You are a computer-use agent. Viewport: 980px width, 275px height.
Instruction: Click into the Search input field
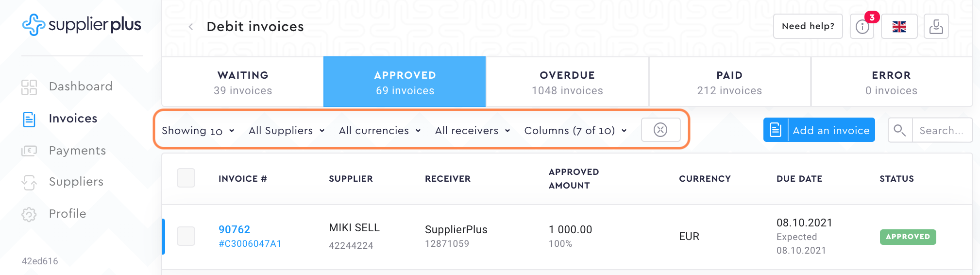click(x=942, y=130)
